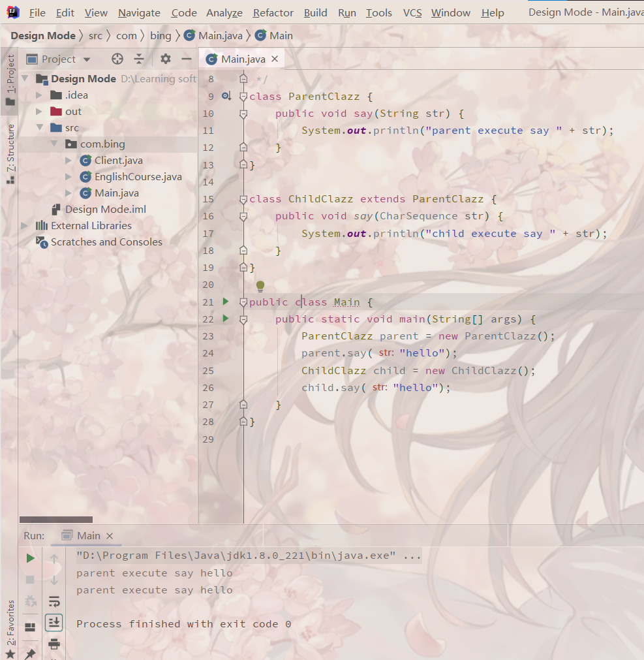Select Design Mode.iml file
Screen dimensions: 644x660
(x=106, y=209)
